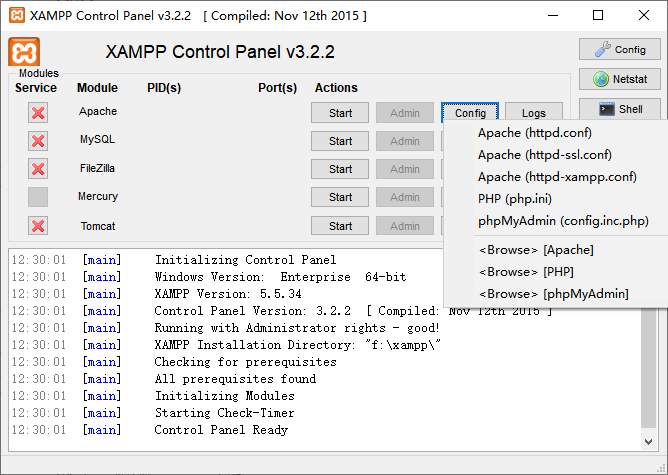Select <Browse> [phpMyAdmin] menu entry

(x=554, y=294)
